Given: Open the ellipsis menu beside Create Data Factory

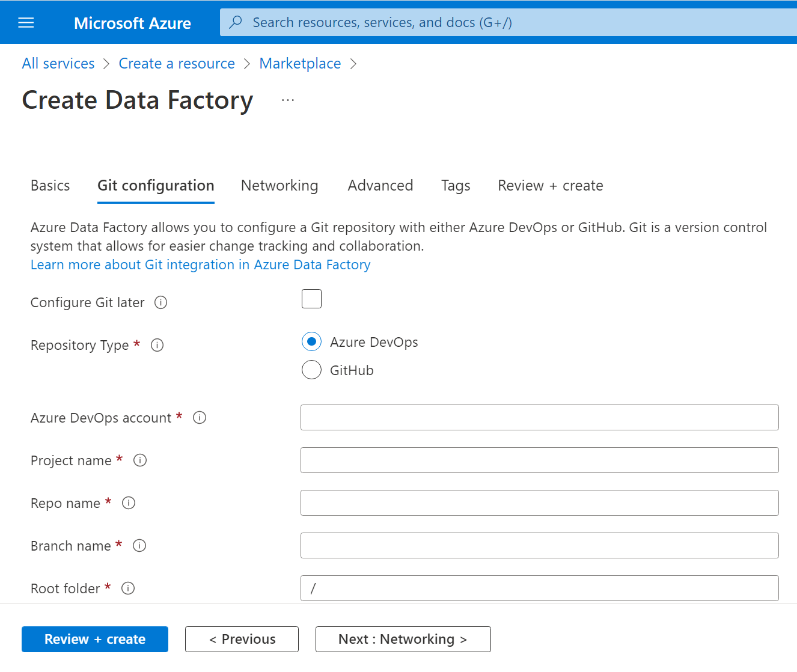Looking at the screenshot, I should tap(288, 100).
